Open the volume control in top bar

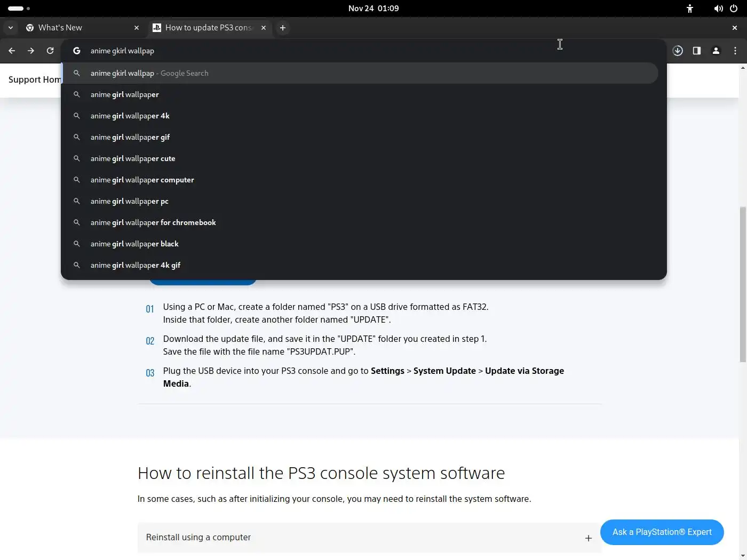click(x=719, y=9)
